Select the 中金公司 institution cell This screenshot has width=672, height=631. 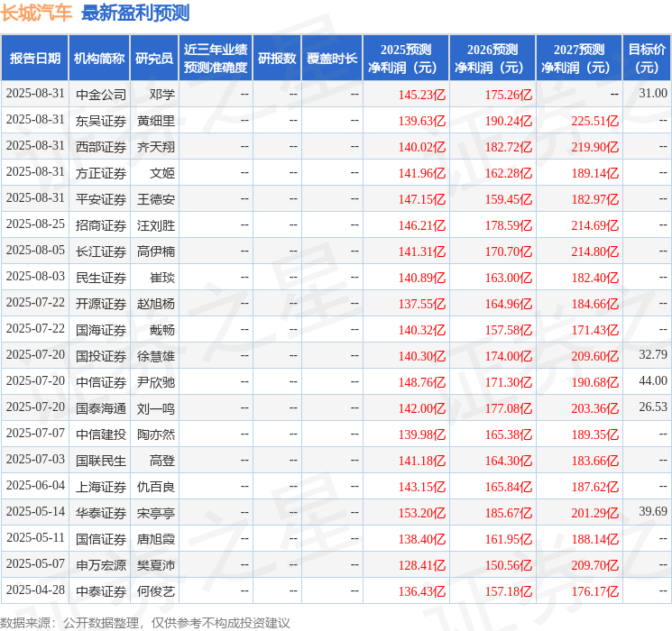(x=101, y=95)
